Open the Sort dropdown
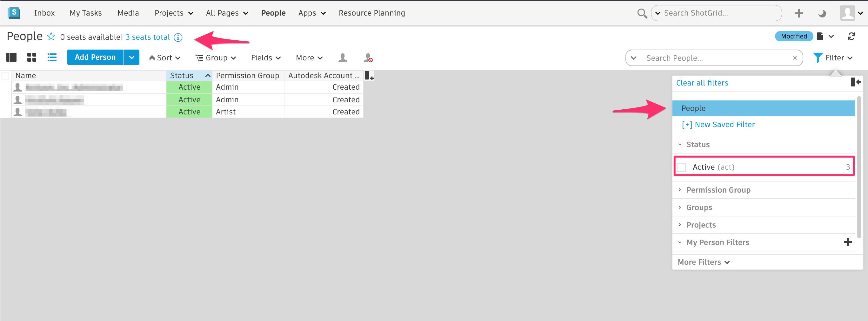This screenshot has width=868, height=321. coord(165,57)
